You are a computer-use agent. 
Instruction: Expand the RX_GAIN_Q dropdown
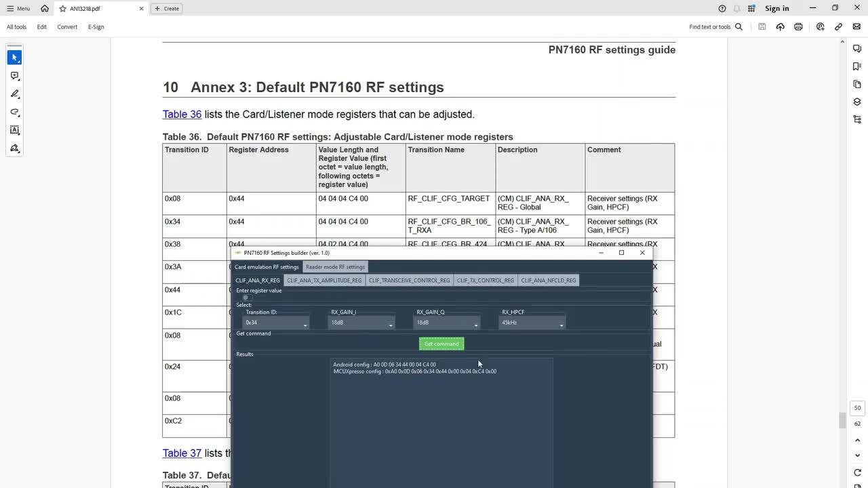point(475,325)
